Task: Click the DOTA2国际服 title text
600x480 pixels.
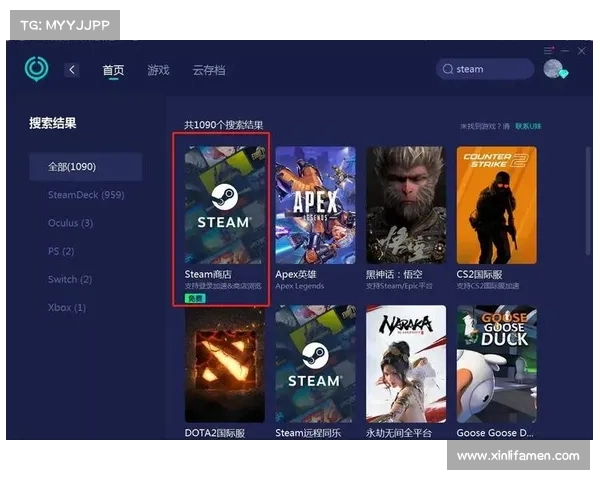Action: point(215,433)
